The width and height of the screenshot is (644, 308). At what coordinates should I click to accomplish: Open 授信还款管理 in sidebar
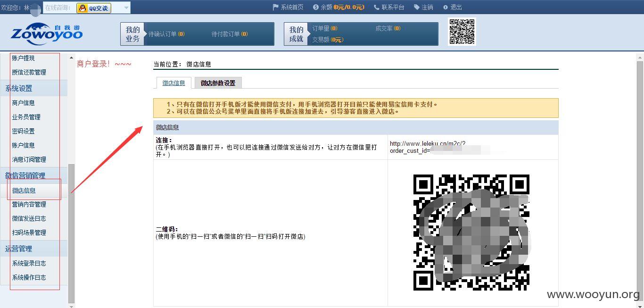tap(29, 72)
